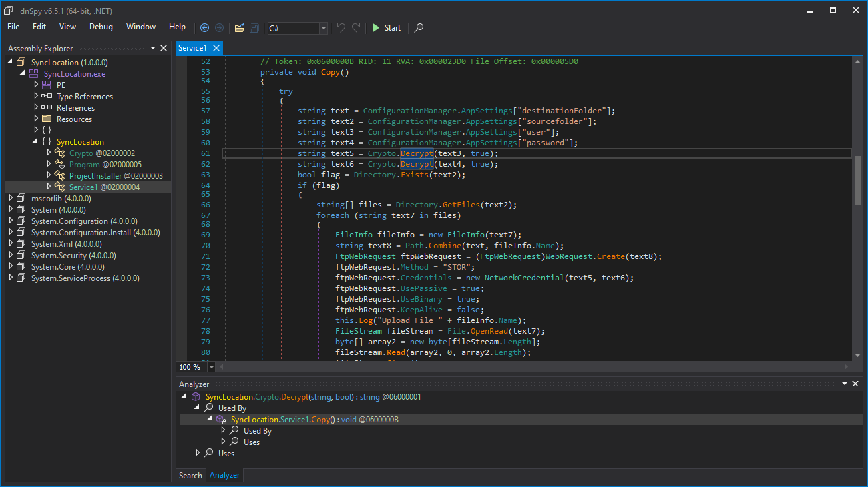Image resolution: width=868 pixels, height=487 pixels.
Task: Click the Navigate Backward arrow icon
Action: 204,27
